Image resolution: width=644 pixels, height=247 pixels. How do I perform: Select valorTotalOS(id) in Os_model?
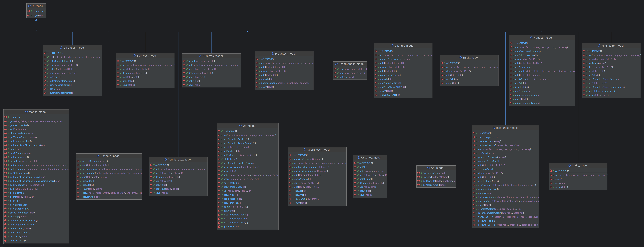pyautogui.click(x=232, y=183)
